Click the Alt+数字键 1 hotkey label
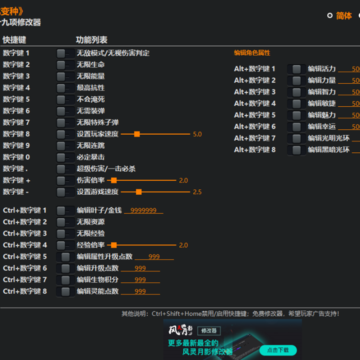The image size is (360, 360). coord(255,69)
